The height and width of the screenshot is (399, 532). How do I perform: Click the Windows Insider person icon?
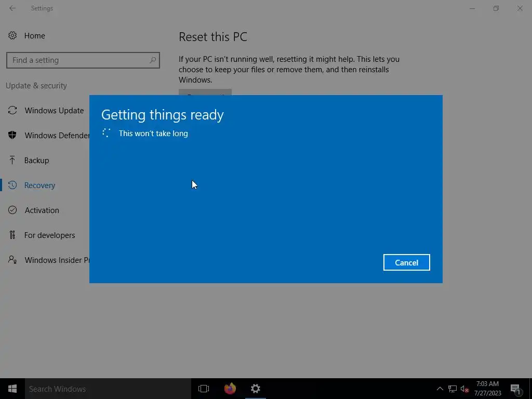click(x=12, y=260)
